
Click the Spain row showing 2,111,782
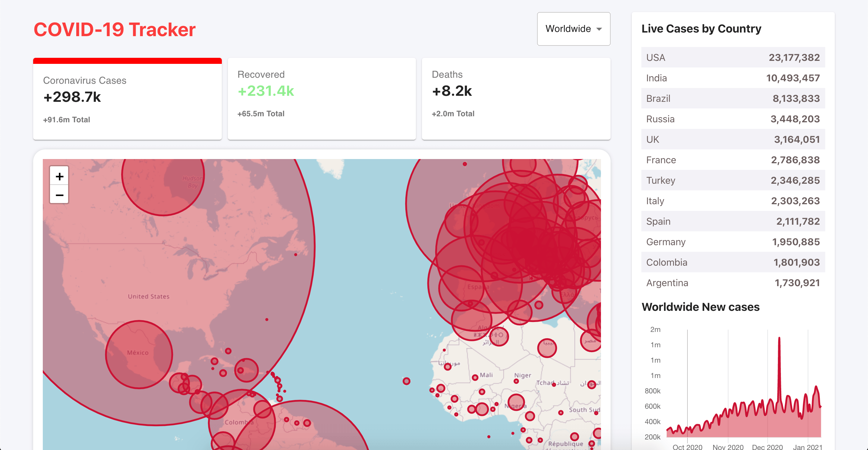733,221
